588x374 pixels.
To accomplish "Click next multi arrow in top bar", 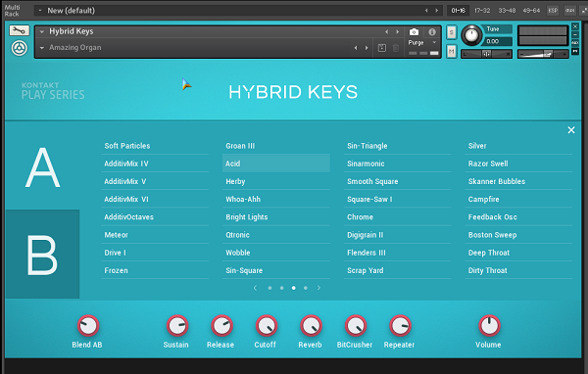I will pos(436,11).
